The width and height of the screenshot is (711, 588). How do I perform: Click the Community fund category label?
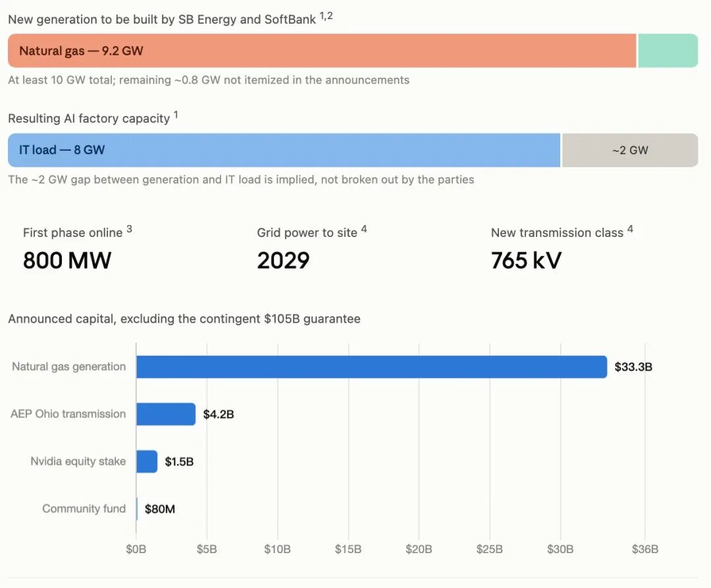(84, 509)
